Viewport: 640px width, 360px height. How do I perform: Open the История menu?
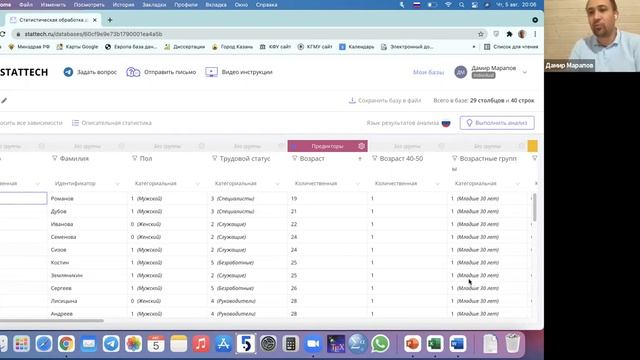(123, 5)
